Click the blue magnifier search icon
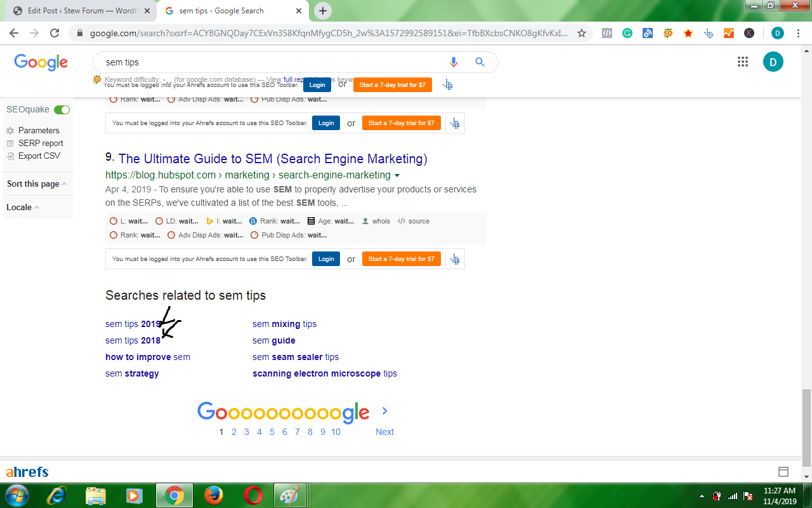The width and height of the screenshot is (812, 508). point(480,62)
